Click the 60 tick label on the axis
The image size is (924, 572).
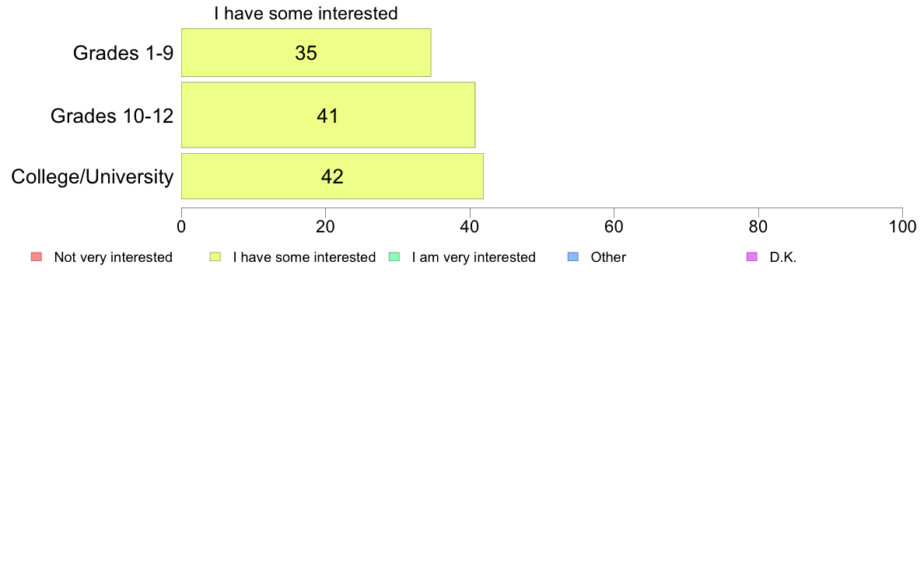pyautogui.click(x=614, y=227)
